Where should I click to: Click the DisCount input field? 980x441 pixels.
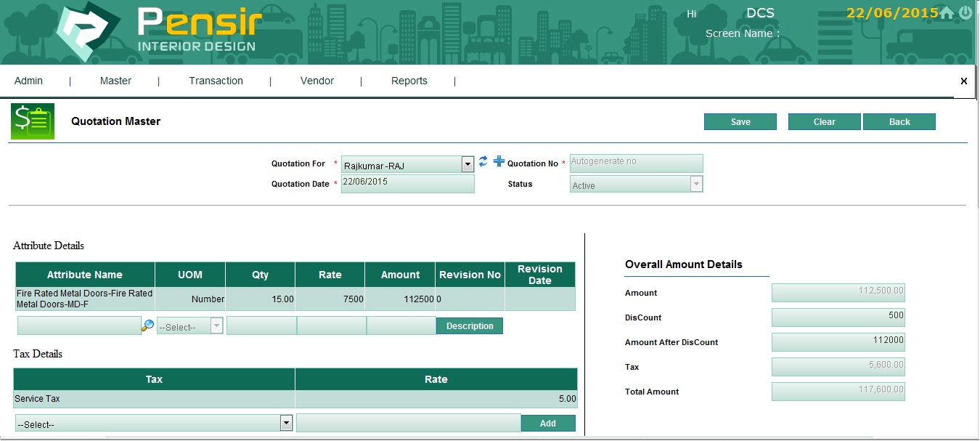838,317
